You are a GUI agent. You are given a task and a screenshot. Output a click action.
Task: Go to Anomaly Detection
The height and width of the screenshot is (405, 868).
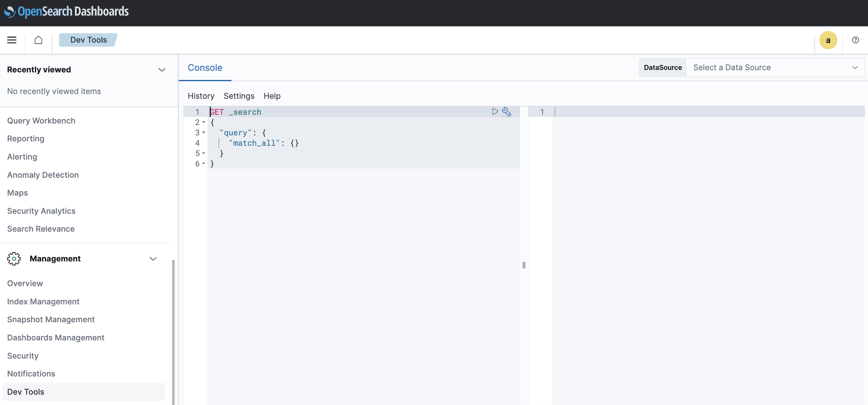[43, 175]
